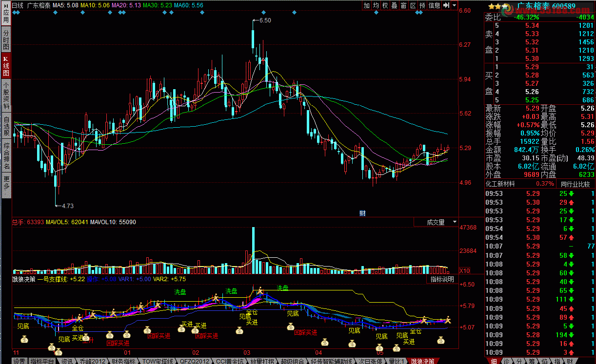Click sell level 5 price 5.34
The image size is (596, 364).
click(532, 25)
